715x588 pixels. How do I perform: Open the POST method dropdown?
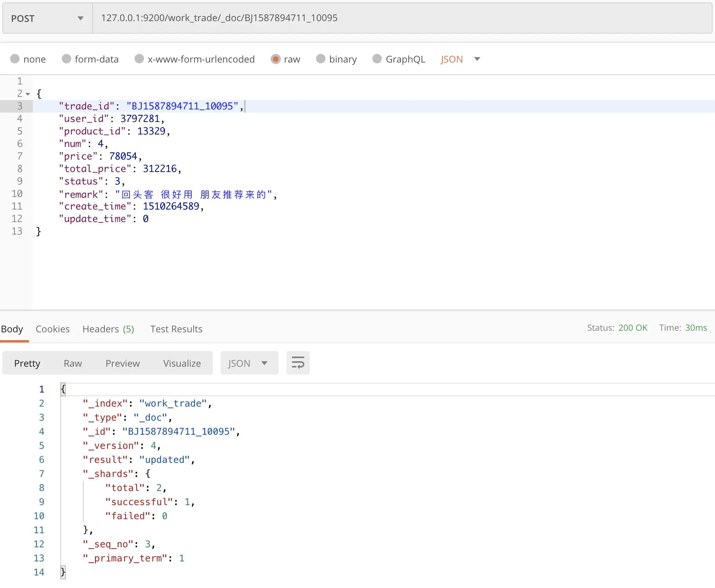pos(47,18)
